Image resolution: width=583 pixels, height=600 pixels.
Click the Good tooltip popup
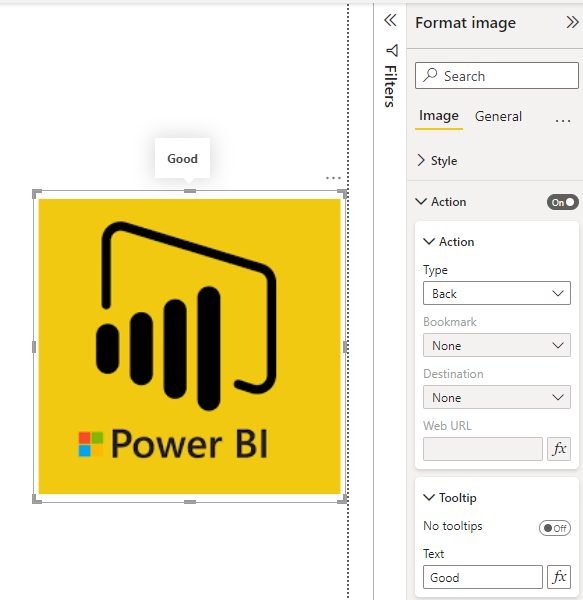(x=182, y=158)
